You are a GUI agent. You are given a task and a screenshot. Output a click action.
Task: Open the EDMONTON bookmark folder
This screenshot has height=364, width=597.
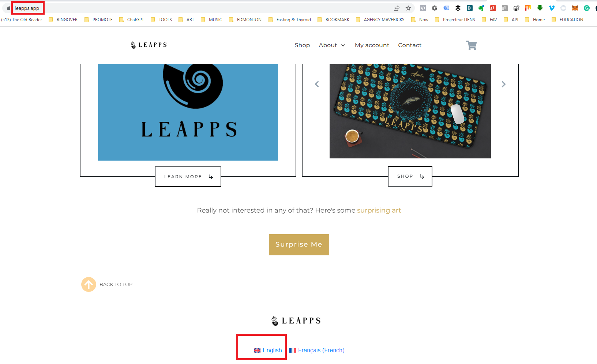(x=245, y=20)
